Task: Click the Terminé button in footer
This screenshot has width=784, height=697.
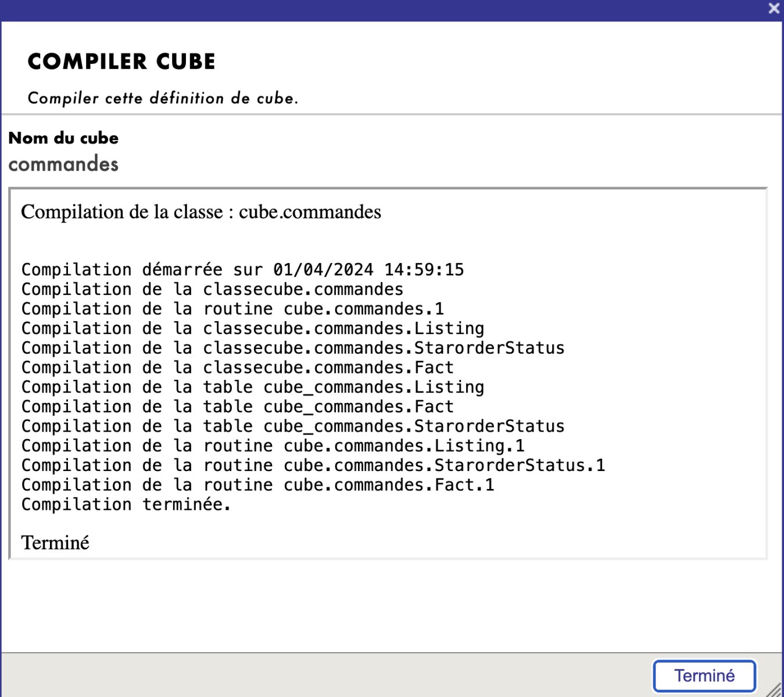Action: (704, 676)
